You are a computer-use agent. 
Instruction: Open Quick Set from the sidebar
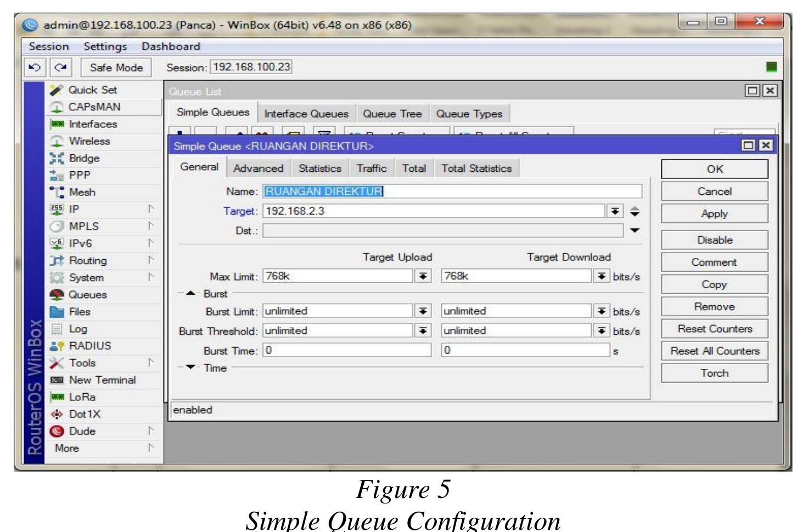tap(92, 89)
